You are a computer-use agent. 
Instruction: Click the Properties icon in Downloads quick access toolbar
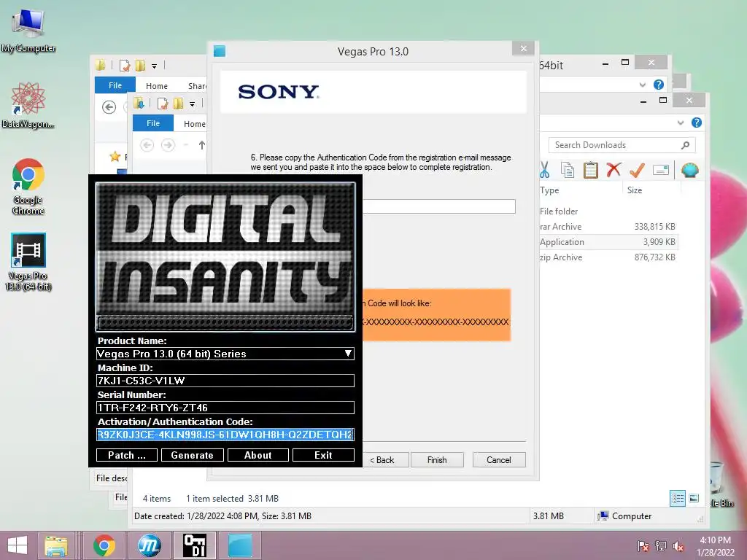click(x=163, y=104)
